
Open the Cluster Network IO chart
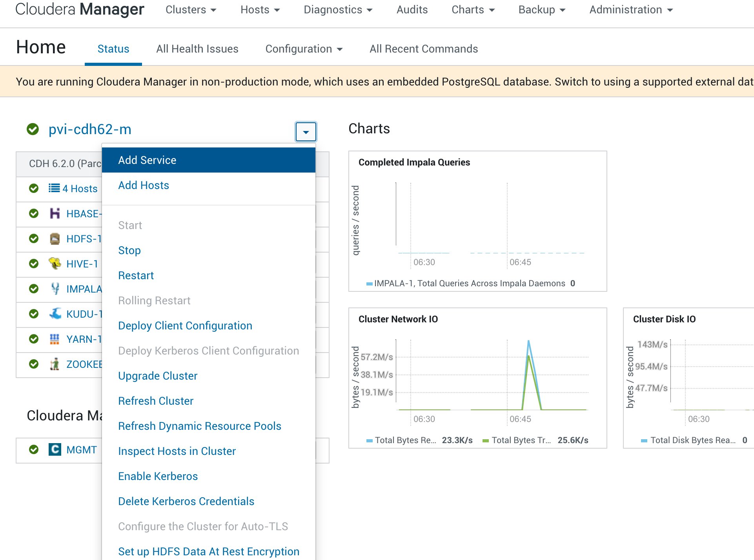pos(398,319)
